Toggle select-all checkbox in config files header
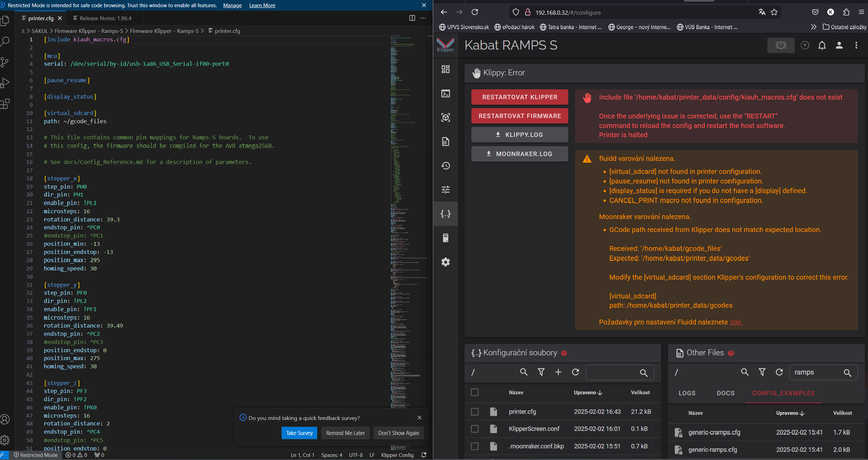 [x=474, y=392]
